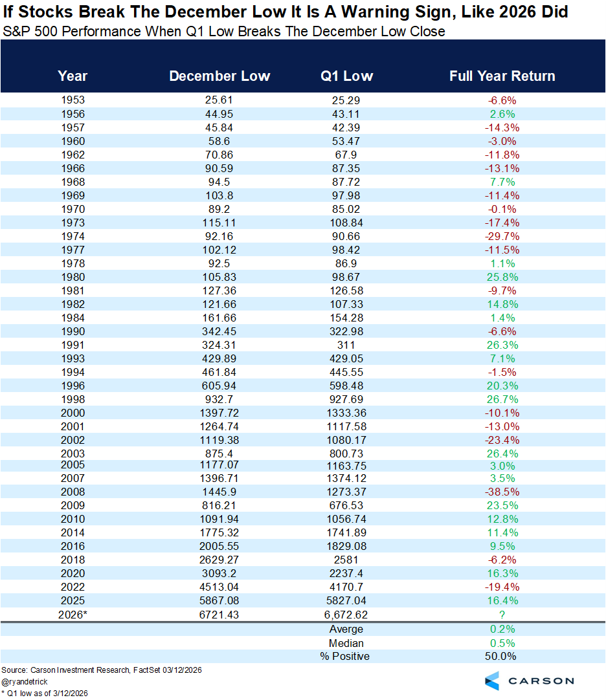Click the Median label
Image resolution: width=606 pixels, height=700 pixels.
point(346,643)
